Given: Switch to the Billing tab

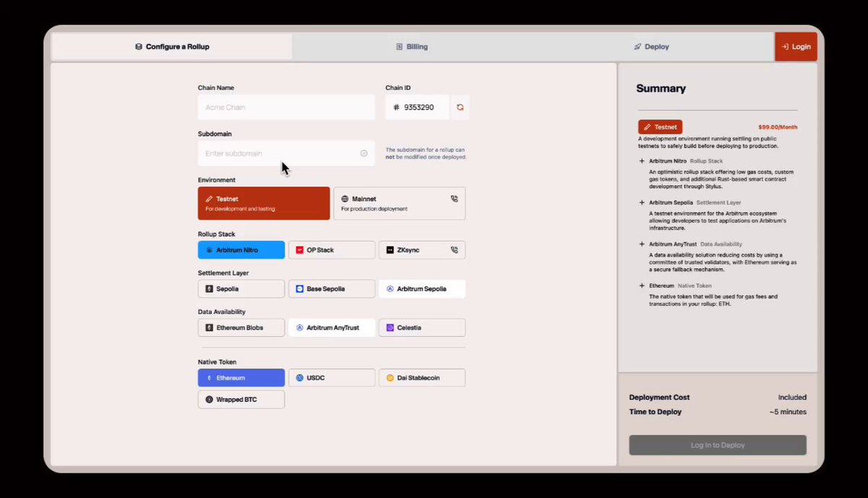Looking at the screenshot, I should coord(412,46).
